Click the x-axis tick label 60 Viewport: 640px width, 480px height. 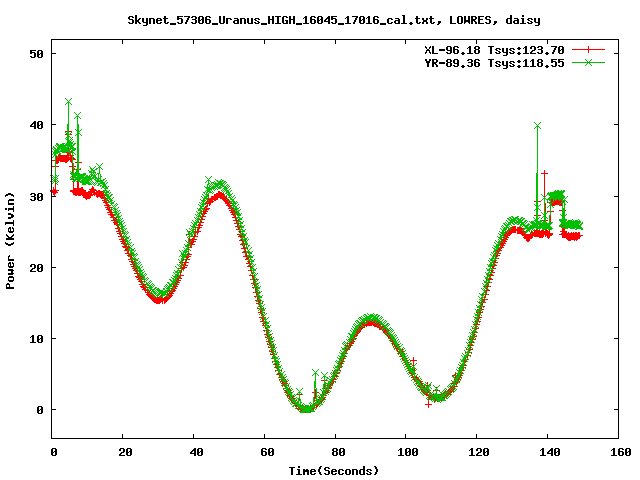pos(267,452)
